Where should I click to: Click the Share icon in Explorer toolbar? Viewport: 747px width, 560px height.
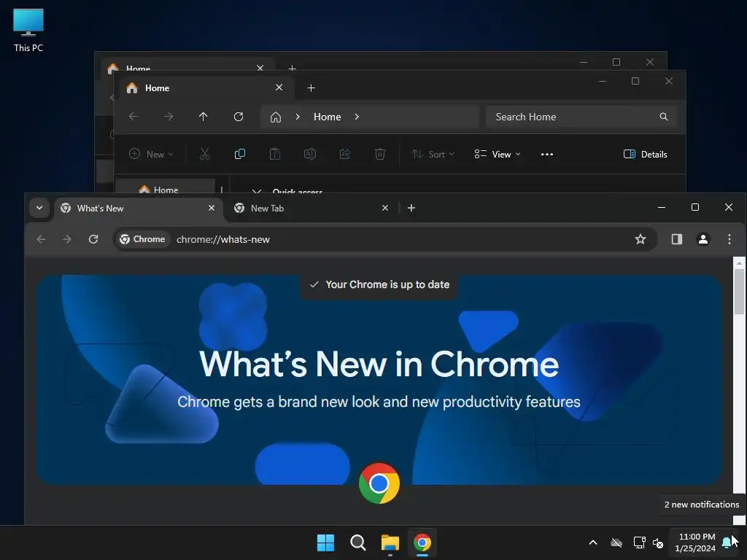click(345, 154)
